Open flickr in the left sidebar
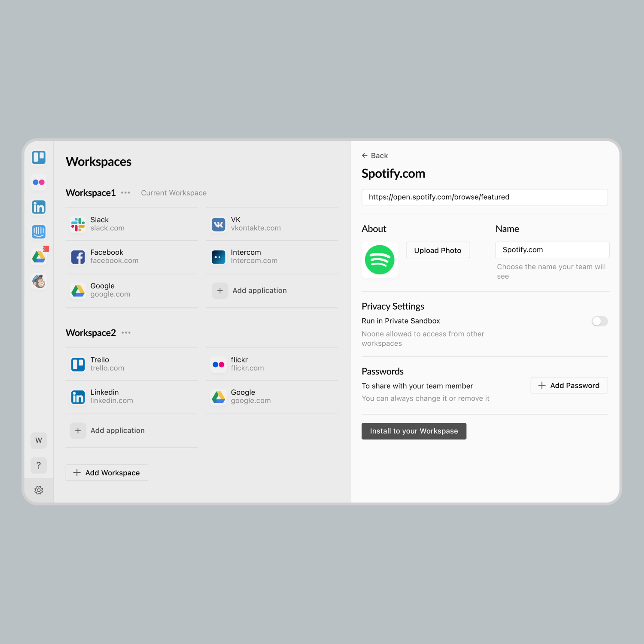The image size is (644, 644). coord(39,182)
